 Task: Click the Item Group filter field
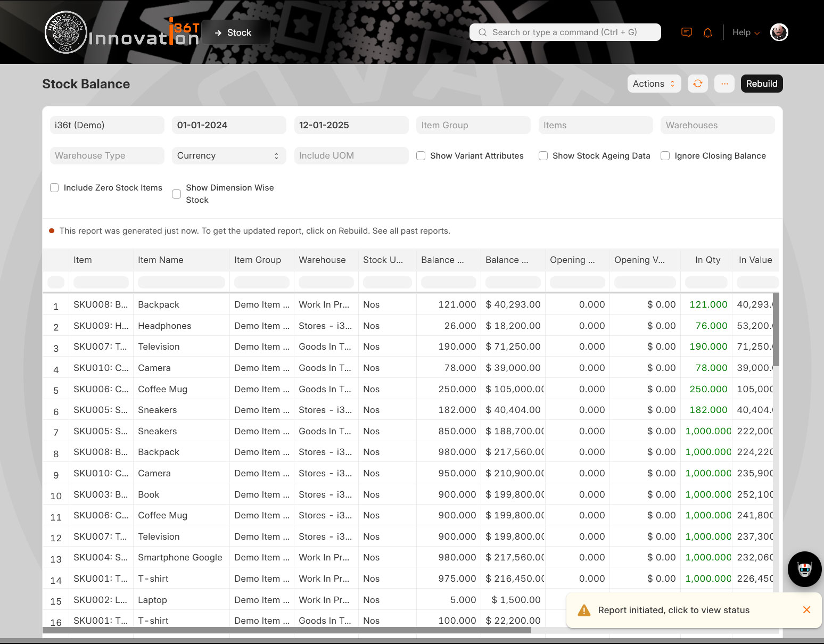coord(473,125)
